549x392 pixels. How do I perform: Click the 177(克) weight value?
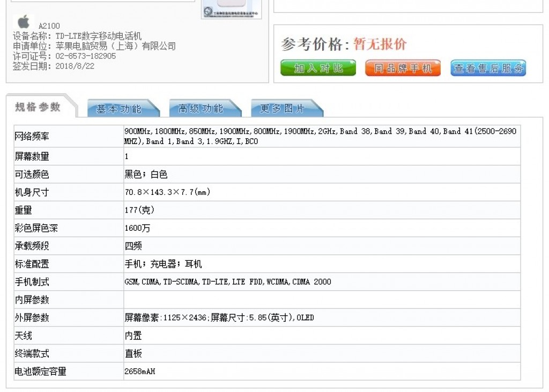tap(139, 210)
